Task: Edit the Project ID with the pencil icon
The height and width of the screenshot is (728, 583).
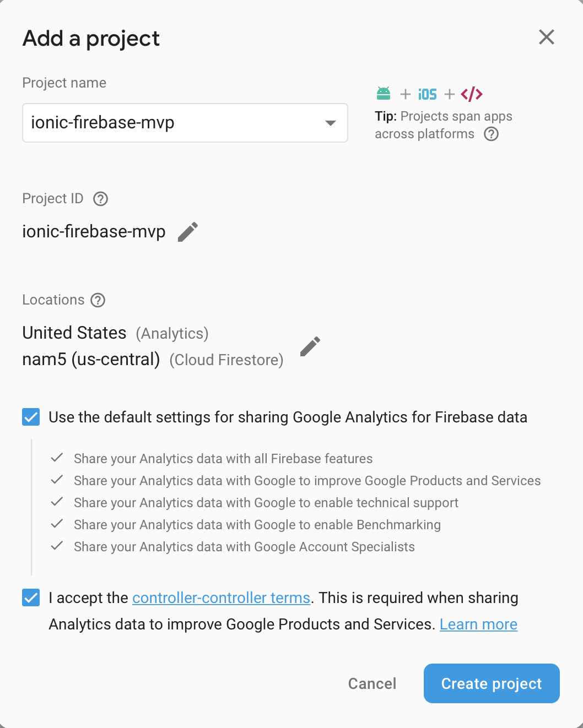Action: 187,232
